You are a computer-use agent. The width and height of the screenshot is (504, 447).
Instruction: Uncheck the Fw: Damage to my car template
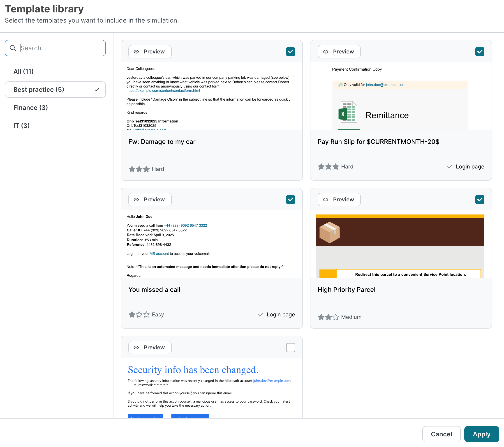[x=291, y=51]
